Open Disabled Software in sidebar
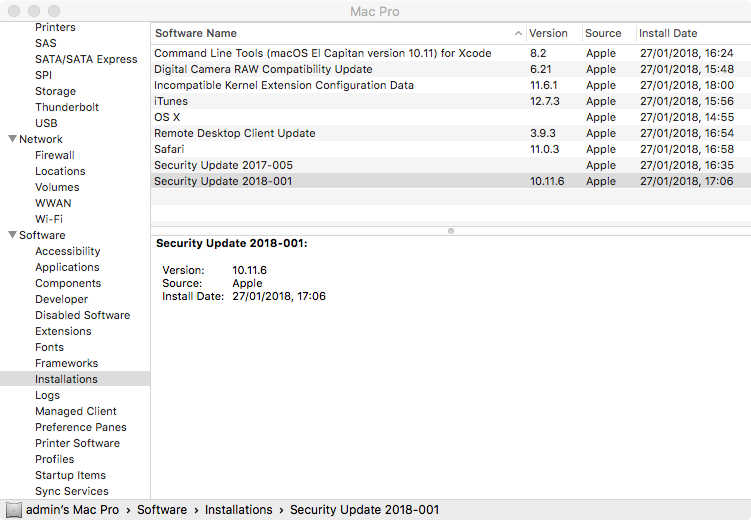Image resolution: width=751 pixels, height=520 pixels. click(x=82, y=315)
